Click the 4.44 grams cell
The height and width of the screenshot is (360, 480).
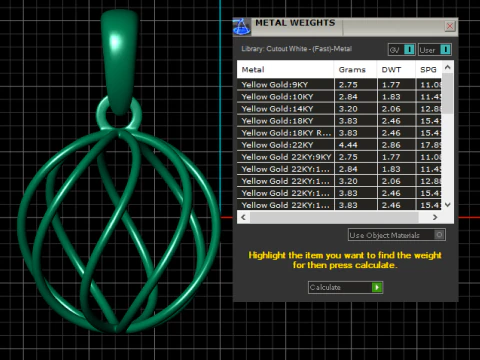pyautogui.click(x=355, y=145)
